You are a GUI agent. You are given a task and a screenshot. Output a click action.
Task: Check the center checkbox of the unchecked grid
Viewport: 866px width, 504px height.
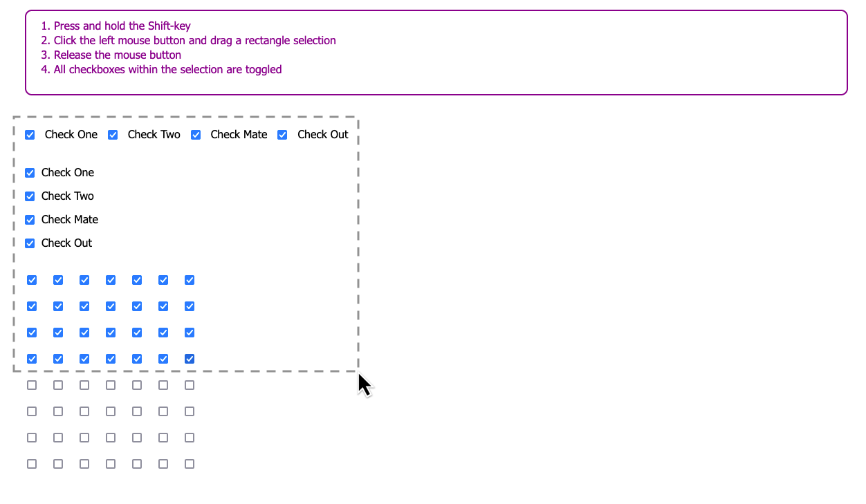point(111,411)
